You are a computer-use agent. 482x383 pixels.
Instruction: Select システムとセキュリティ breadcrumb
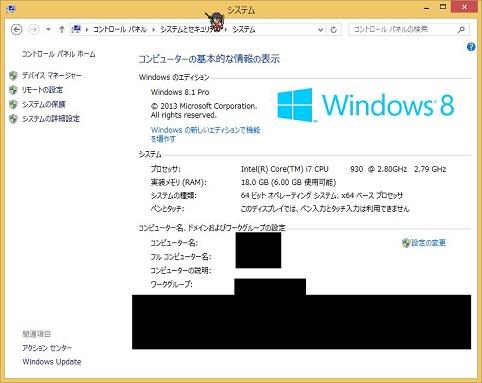click(x=190, y=29)
